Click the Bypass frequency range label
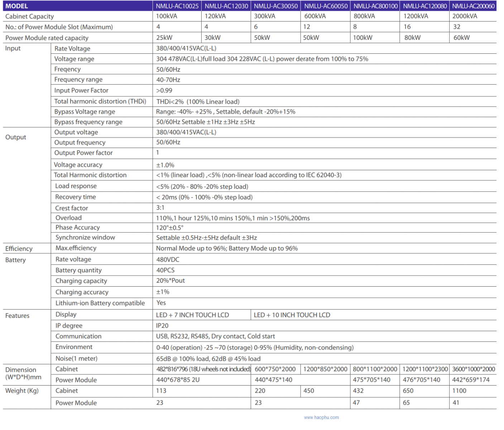This screenshot has width=504, height=430. pyautogui.click(x=88, y=122)
